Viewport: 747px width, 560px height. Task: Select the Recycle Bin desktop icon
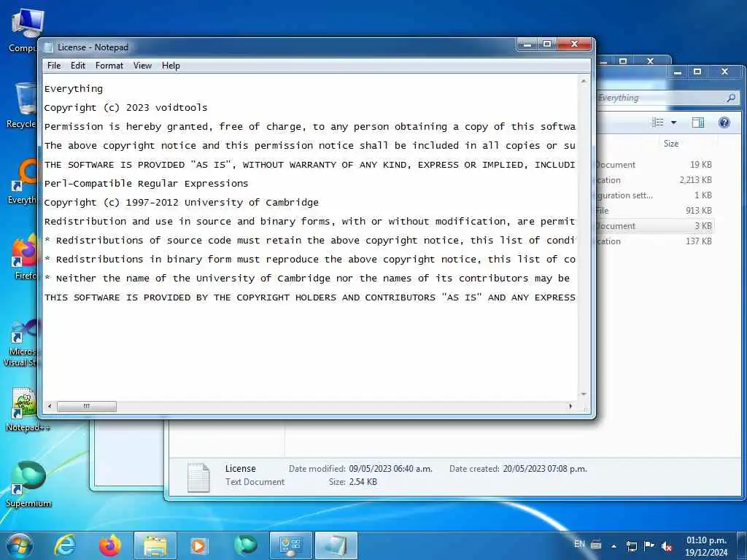point(22,105)
